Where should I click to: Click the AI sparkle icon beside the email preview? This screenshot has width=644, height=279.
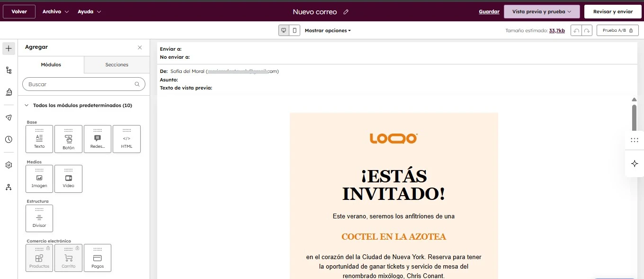(x=635, y=163)
